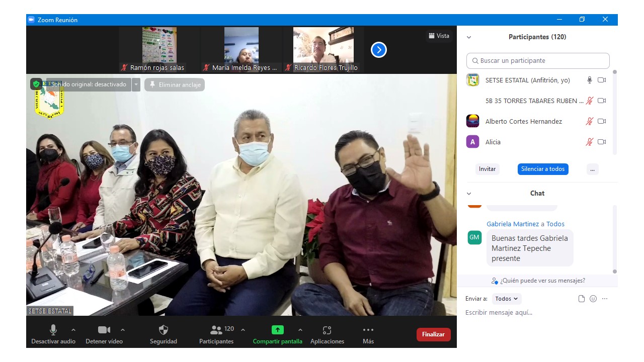Screen dimensions: 644x362
Task: Click the GM avatar in chat
Action: [474, 237]
